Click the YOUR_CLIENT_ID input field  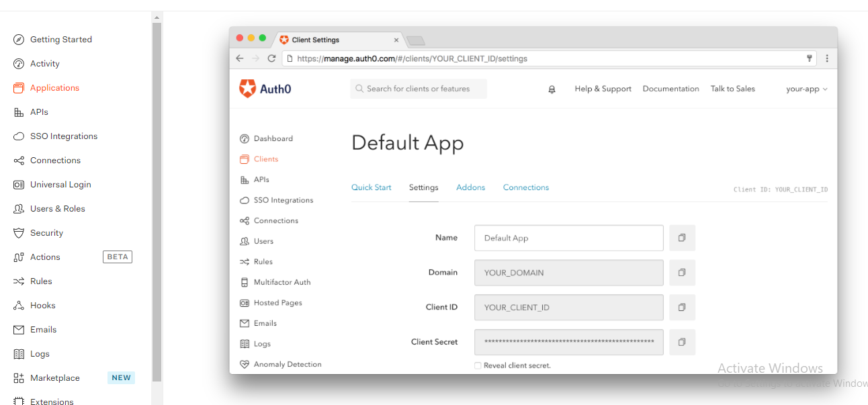pyautogui.click(x=569, y=307)
